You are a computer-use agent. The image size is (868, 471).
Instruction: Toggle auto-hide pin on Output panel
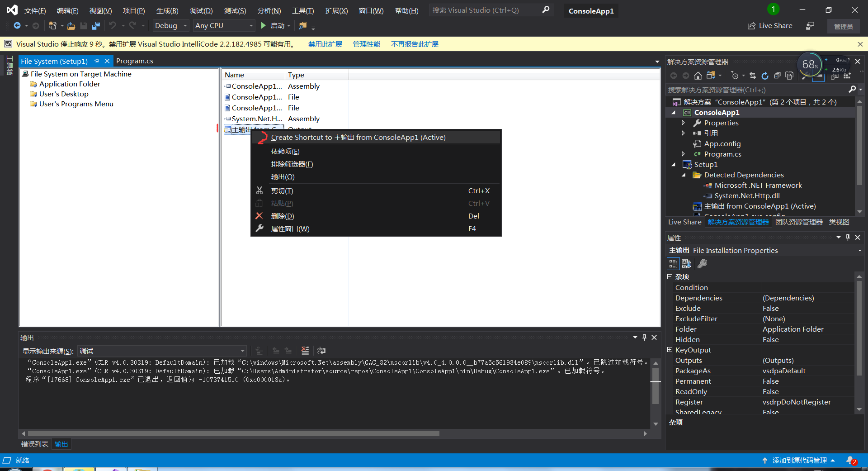645,338
